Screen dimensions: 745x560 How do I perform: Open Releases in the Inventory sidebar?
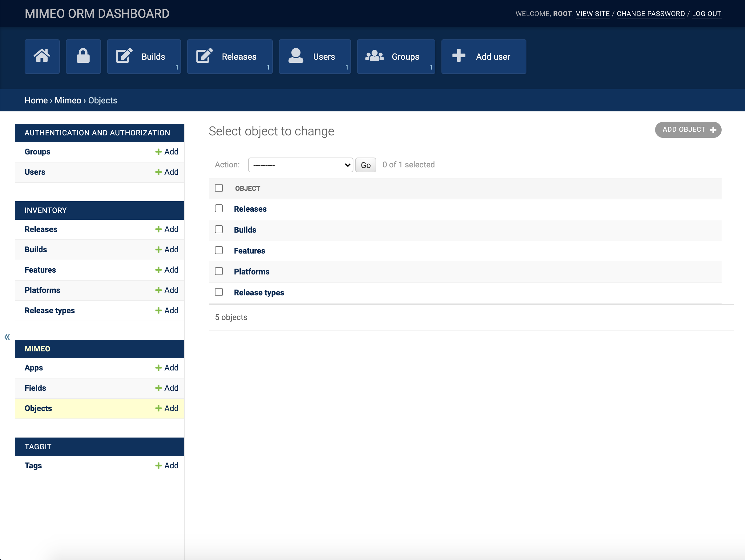tap(41, 229)
